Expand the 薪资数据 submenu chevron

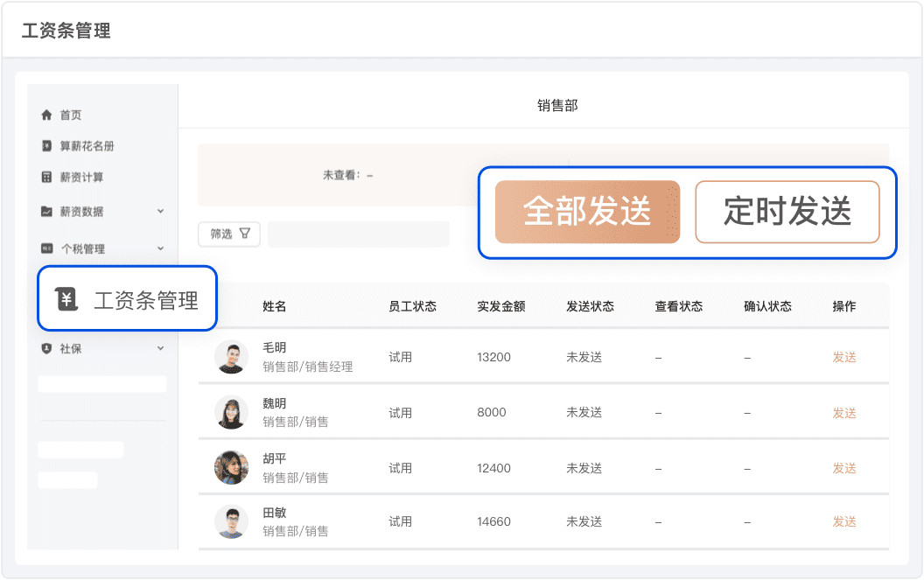click(x=160, y=212)
